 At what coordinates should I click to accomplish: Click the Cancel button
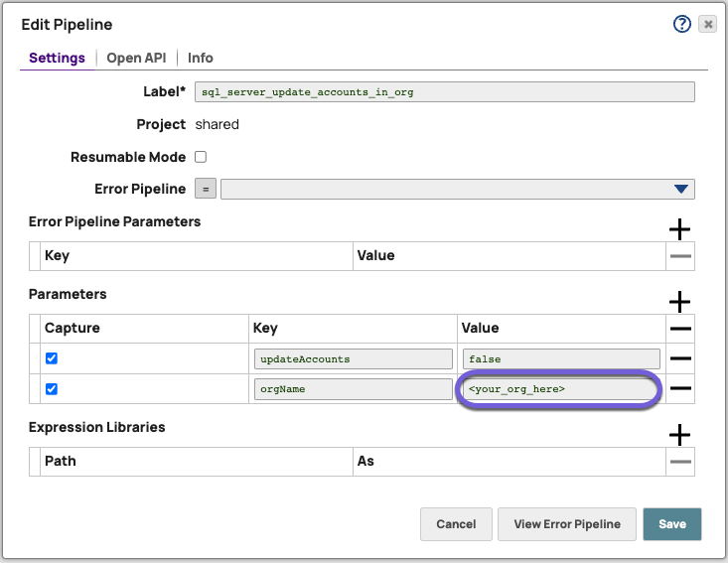tap(456, 524)
